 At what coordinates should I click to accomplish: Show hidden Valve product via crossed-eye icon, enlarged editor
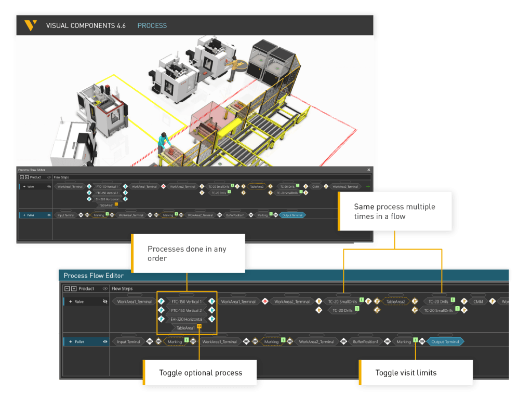[105, 301]
